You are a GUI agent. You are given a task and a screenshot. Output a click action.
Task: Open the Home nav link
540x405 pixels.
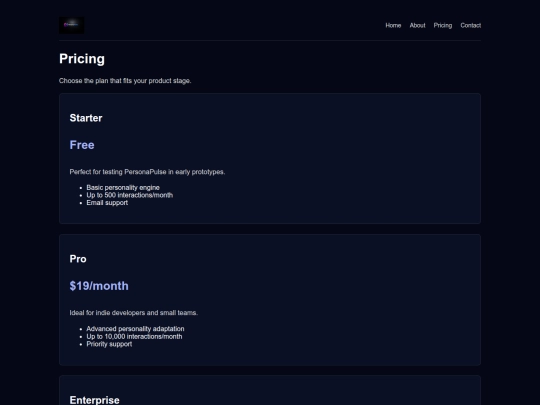[393, 25]
